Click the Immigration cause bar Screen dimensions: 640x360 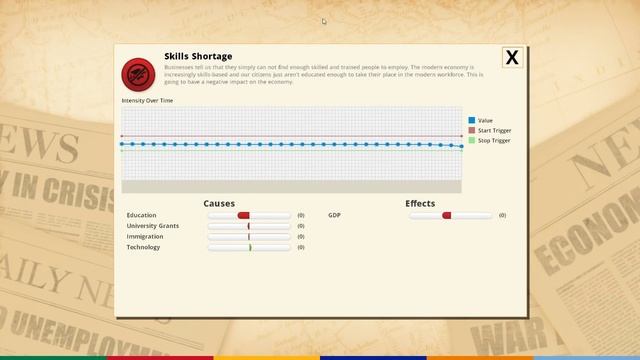[249, 237]
